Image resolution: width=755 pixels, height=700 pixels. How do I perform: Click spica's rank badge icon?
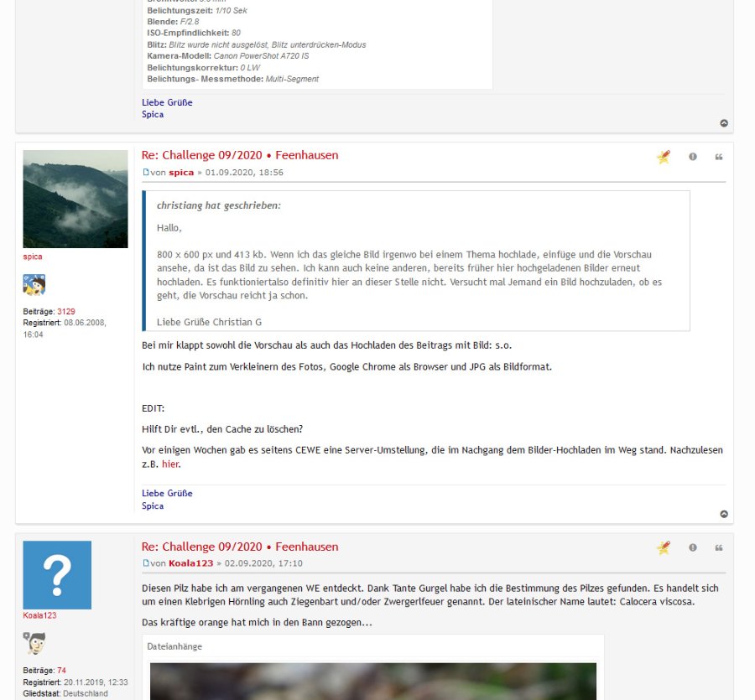pyautogui.click(x=34, y=285)
